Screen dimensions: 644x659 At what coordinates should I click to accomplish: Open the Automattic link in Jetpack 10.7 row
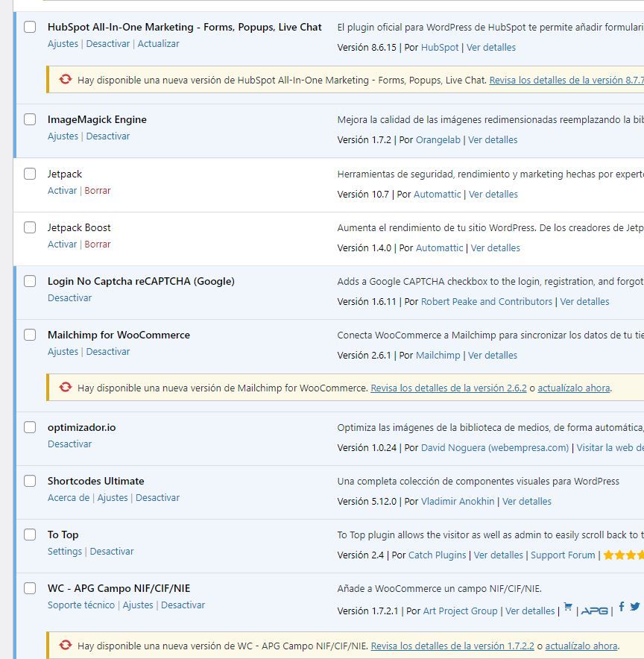pyautogui.click(x=438, y=194)
